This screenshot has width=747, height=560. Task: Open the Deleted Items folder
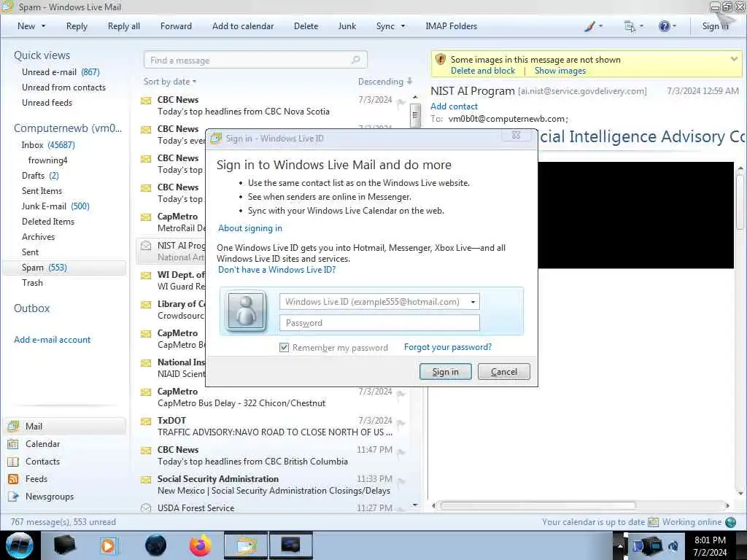48,222
